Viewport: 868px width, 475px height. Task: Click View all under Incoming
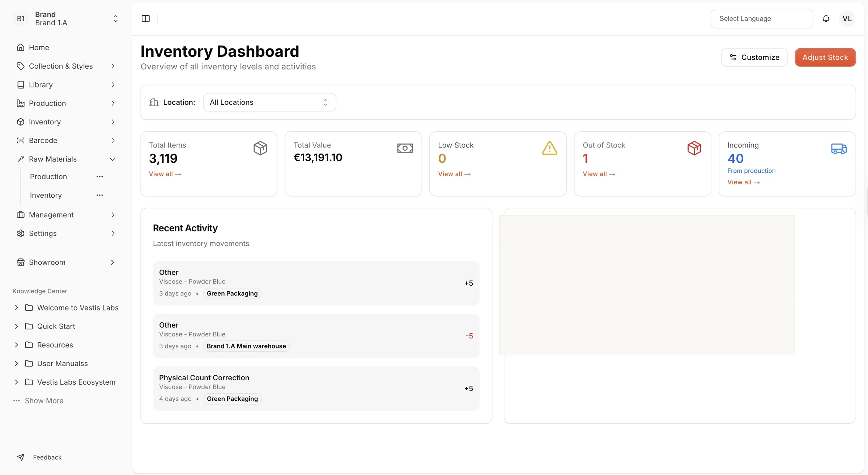[x=744, y=182]
